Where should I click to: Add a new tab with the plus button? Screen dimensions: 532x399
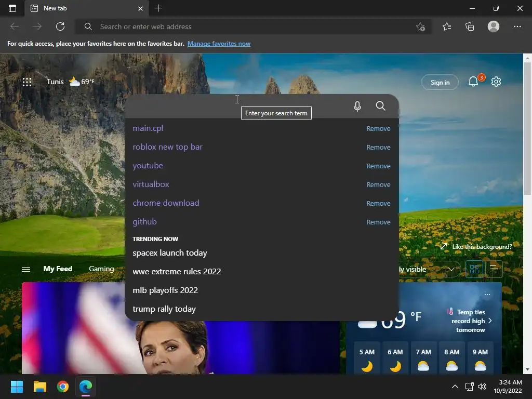[158, 8]
